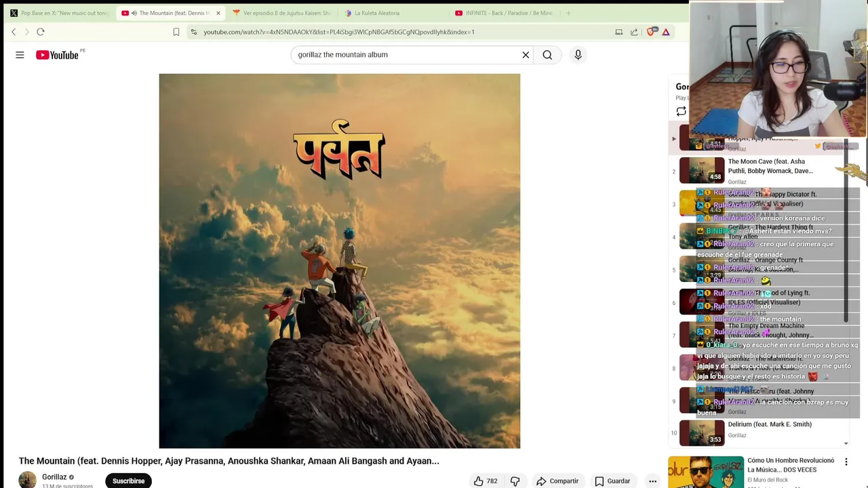Open site settings icon beside URL

pos(194,32)
